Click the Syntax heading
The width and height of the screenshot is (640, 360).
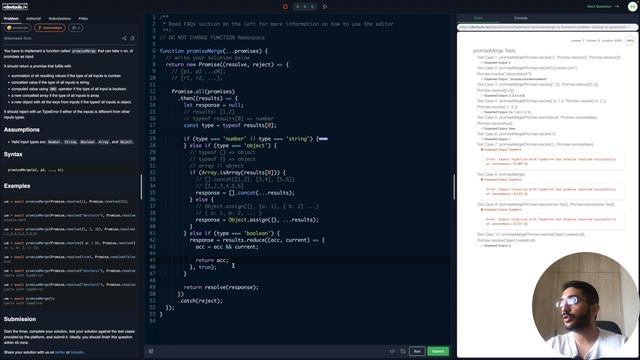coord(13,154)
